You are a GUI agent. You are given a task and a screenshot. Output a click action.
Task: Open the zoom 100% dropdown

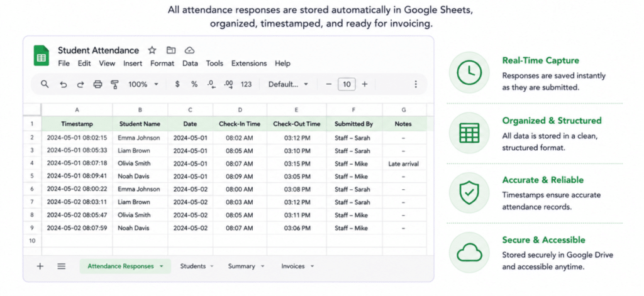pos(143,84)
